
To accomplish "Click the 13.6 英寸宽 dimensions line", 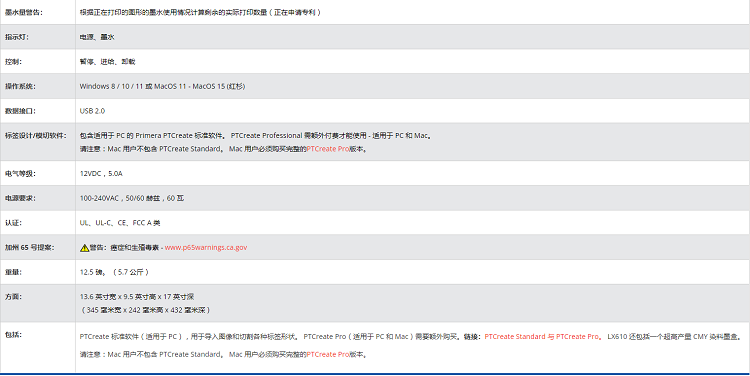I will (137, 297).
